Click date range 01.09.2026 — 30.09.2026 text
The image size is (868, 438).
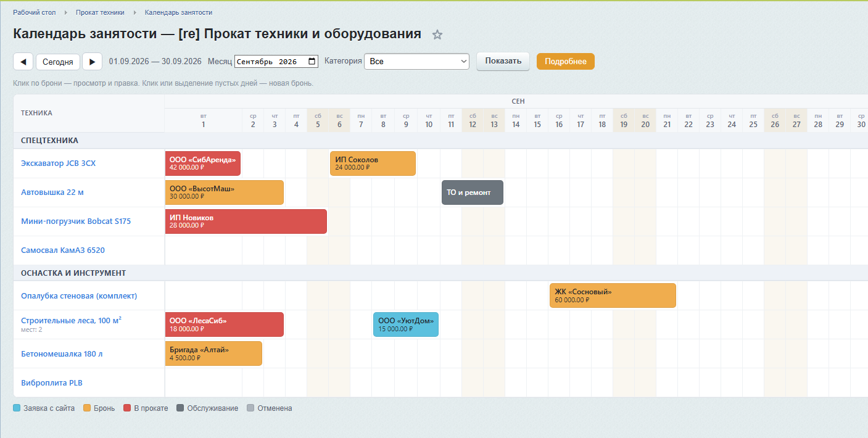click(155, 62)
